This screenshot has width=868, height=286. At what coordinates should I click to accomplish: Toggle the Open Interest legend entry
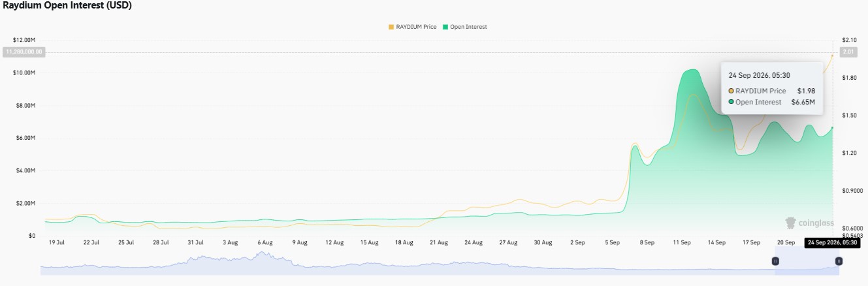click(x=464, y=27)
